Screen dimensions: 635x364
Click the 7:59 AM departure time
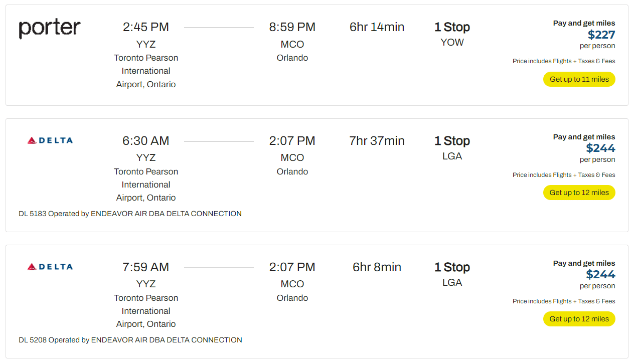click(146, 267)
